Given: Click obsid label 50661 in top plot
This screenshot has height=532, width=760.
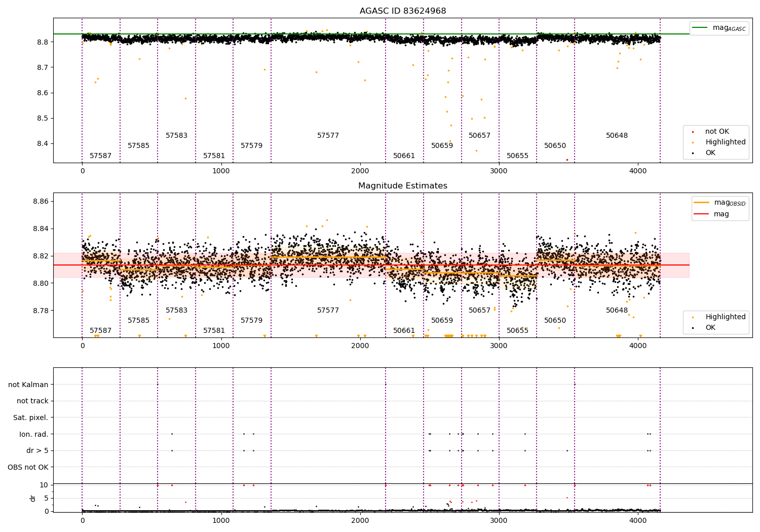Looking at the screenshot, I should coord(404,156).
